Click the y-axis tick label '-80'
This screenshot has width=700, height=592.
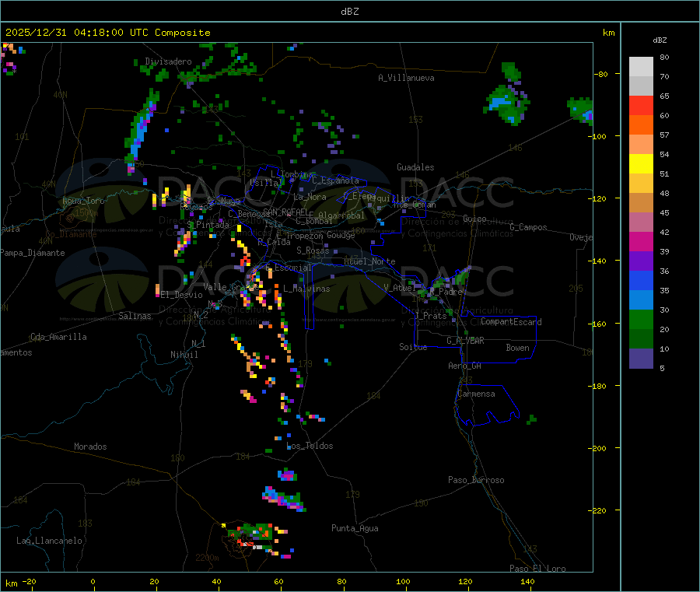pos(601,74)
